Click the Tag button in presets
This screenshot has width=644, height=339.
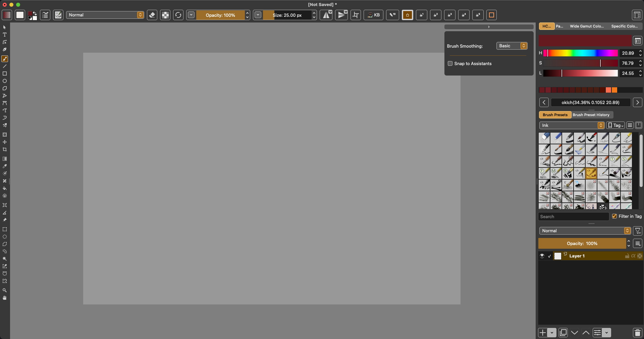pyautogui.click(x=615, y=126)
